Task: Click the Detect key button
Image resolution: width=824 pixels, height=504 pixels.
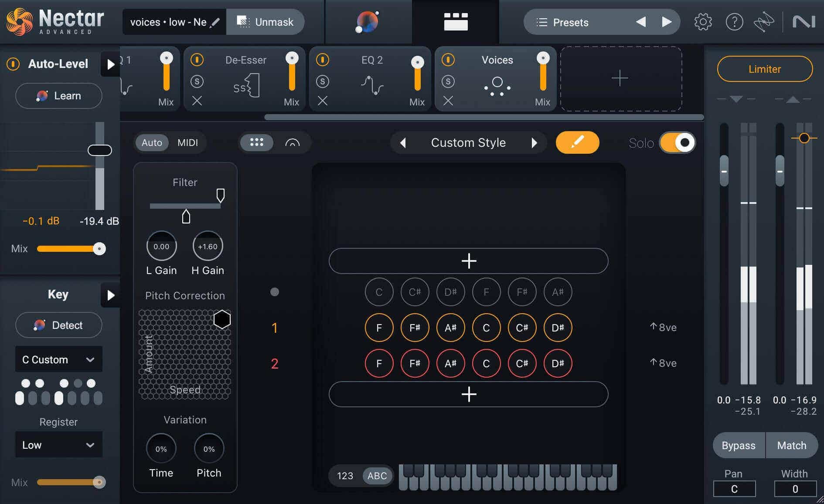Action: [x=59, y=325]
